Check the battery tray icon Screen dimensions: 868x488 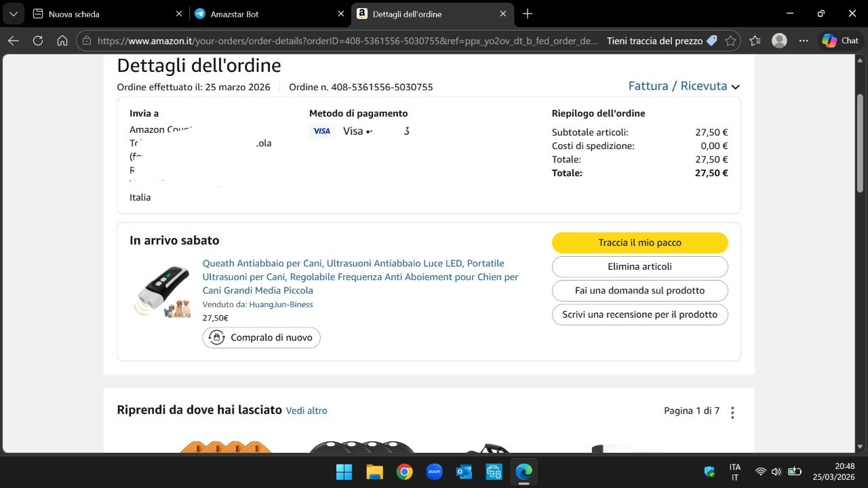795,472
